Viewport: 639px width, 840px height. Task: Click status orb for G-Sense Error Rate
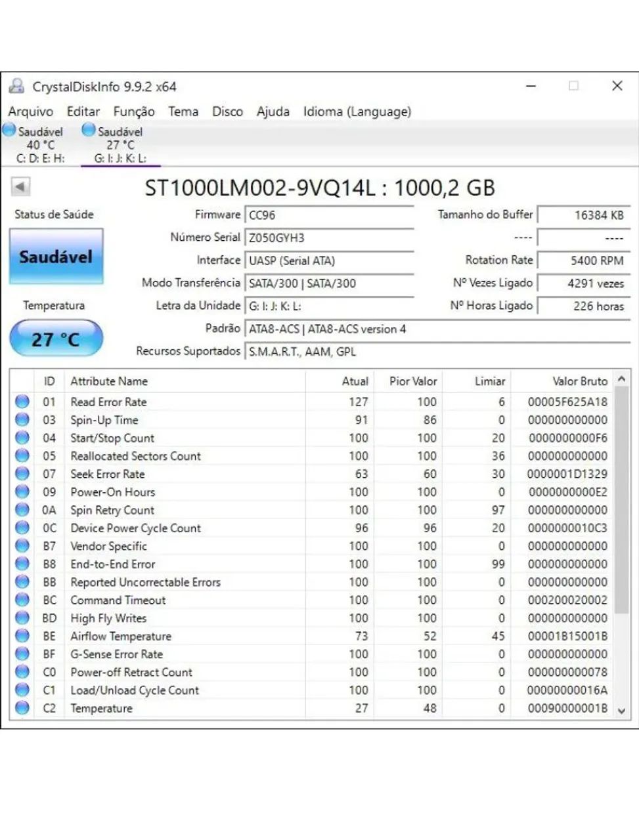22,654
